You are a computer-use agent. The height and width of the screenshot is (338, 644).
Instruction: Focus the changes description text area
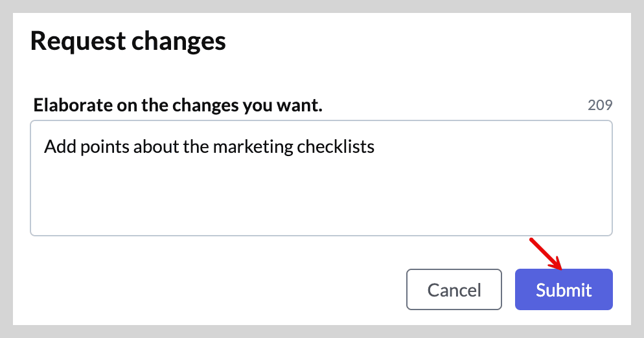321,178
